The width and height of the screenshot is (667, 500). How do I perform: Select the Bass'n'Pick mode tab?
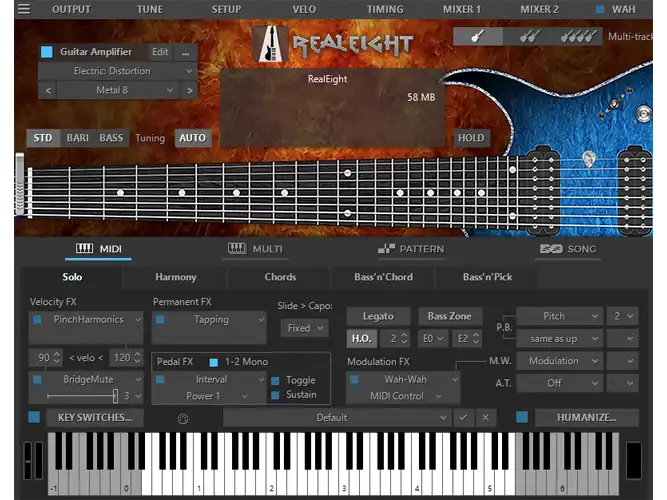(487, 277)
